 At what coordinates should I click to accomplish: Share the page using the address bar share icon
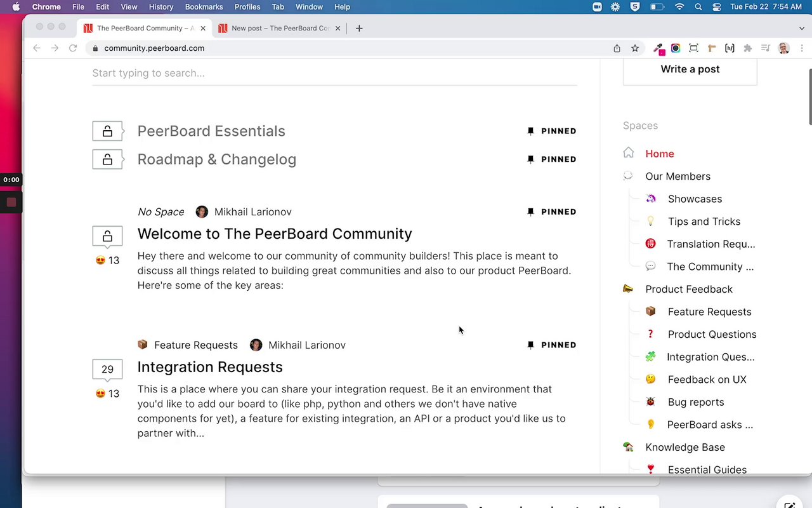coord(617,48)
